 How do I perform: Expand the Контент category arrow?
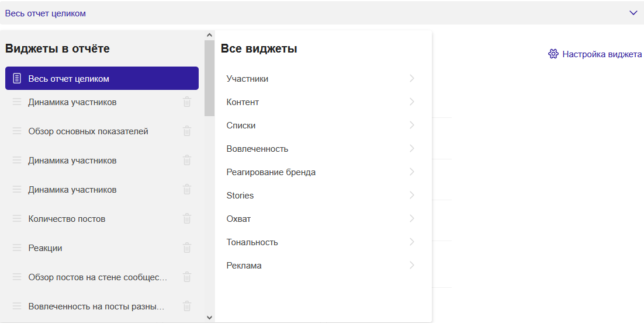coord(412,102)
